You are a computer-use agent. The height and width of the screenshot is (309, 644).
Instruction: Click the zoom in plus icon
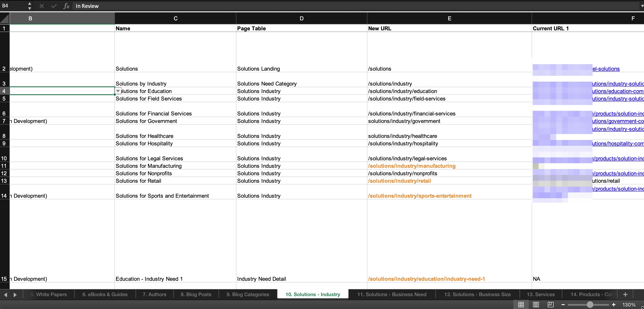pyautogui.click(x=614, y=304)
